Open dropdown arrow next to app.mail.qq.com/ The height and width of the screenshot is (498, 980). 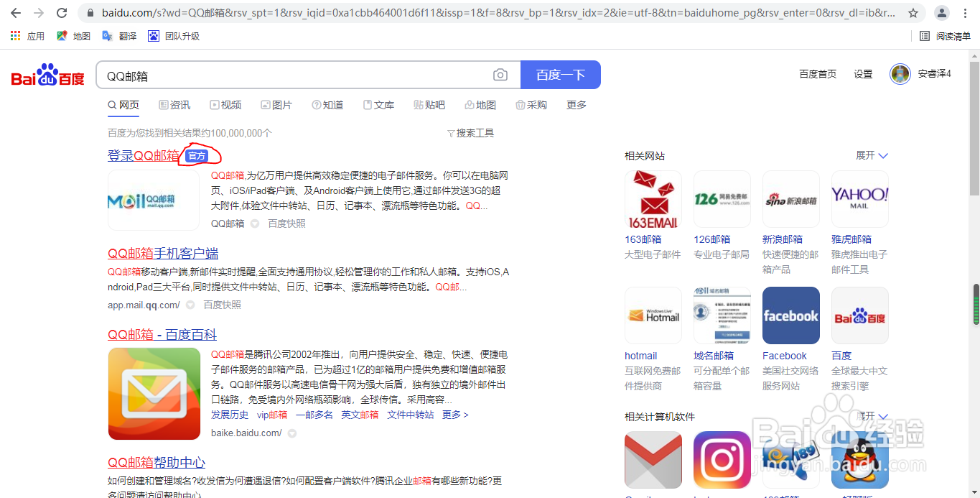(190, 305)
